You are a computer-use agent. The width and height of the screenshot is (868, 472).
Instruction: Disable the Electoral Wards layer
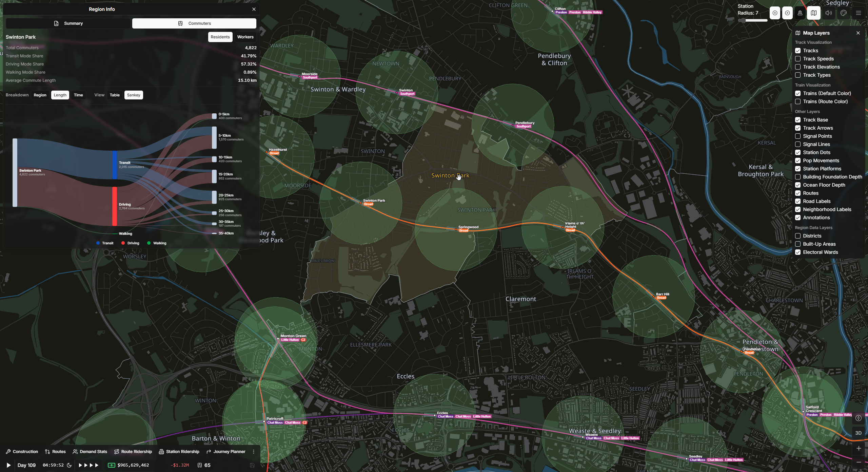[x=798, y=252]
